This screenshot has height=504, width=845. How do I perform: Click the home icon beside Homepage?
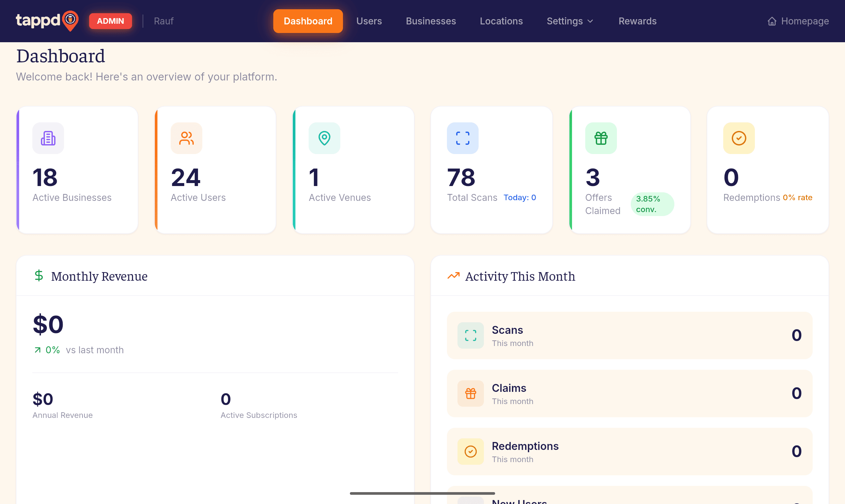coord(772,21)
